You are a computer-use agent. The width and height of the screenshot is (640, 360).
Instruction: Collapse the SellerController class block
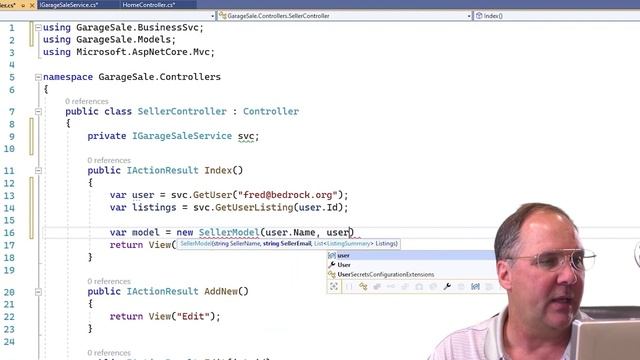tap(38, 111)
